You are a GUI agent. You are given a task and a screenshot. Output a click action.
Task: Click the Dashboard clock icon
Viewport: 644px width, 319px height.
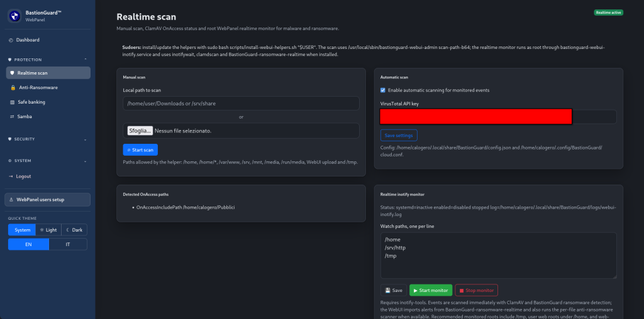click(11, 40)
